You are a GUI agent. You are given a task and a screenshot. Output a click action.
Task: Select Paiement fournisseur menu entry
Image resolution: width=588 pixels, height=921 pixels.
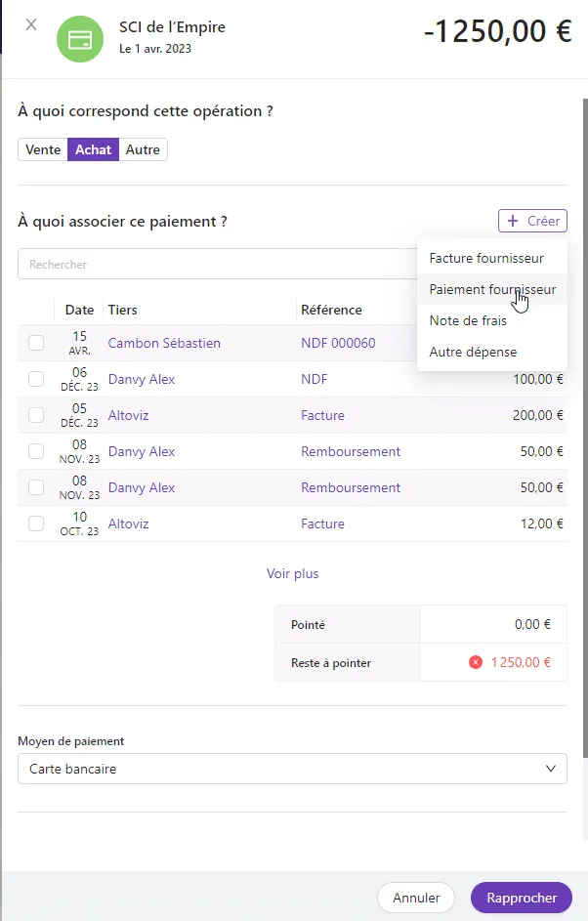(491, 289)
